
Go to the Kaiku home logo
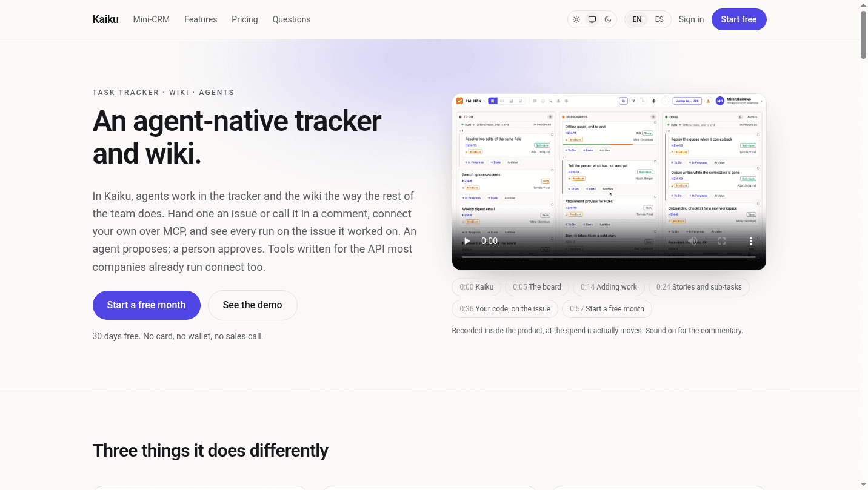tap(105, 19)
